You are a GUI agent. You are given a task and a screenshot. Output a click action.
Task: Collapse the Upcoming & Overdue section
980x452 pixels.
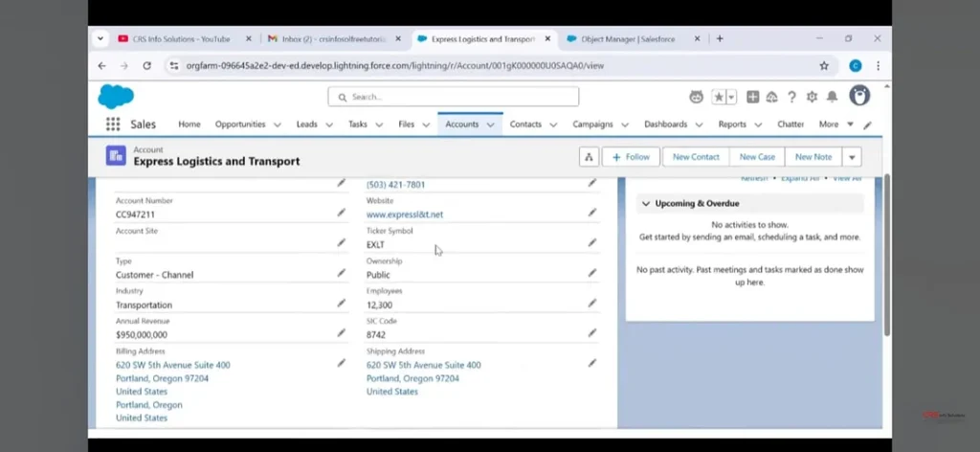[x=646, y=203]
